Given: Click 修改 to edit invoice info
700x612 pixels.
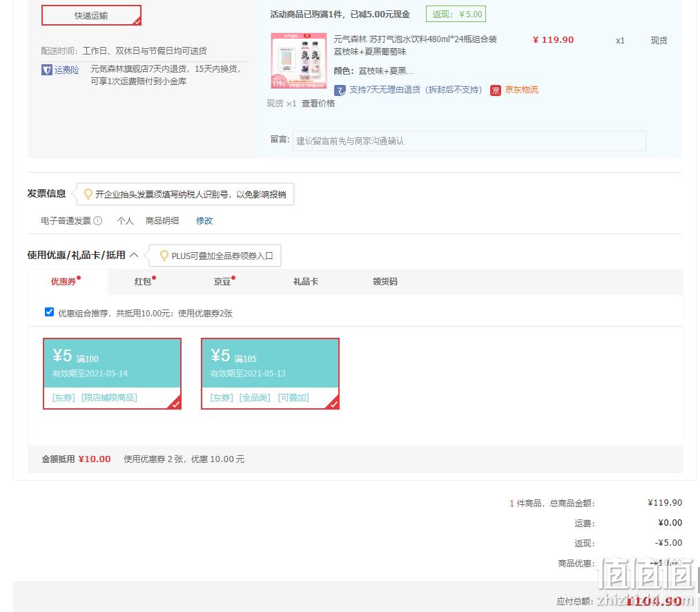Looking at the screenshot, I should pos(204,220).
